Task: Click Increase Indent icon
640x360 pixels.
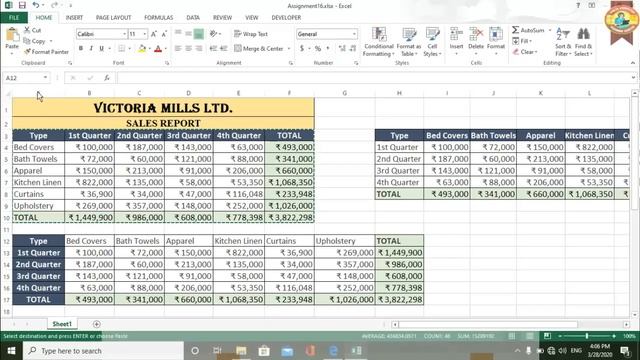Action: pyautogui.click(x=224, y=49)
